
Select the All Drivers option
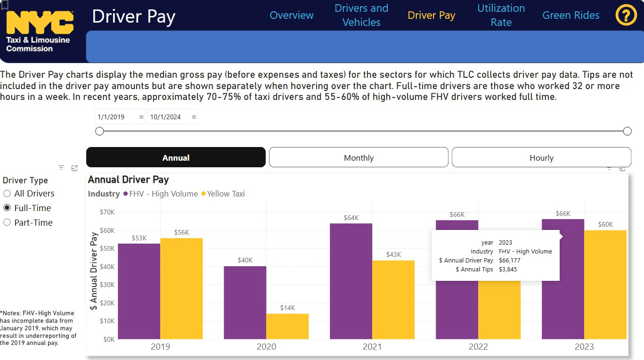pos(7,193)
